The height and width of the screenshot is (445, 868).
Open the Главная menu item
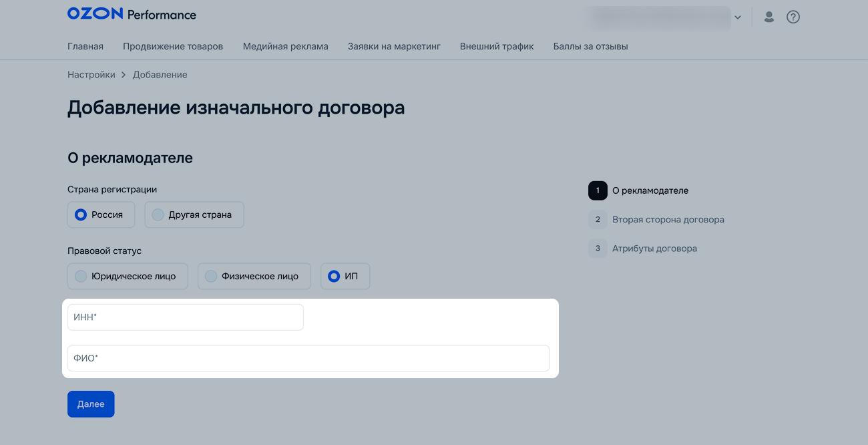[85, 46]
